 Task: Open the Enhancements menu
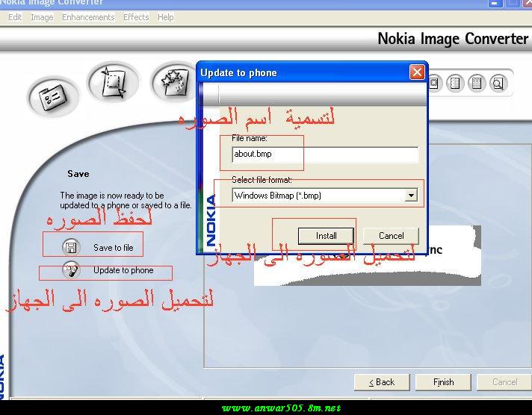[x=88, y=17]
